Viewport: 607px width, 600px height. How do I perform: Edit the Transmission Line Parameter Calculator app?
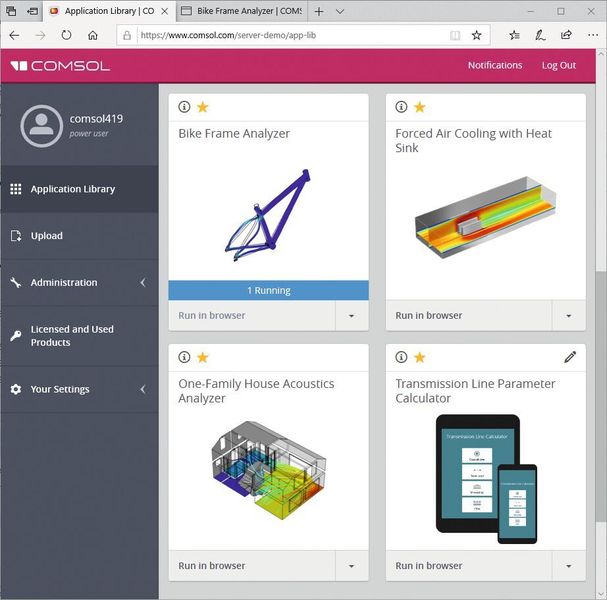[570, 357]
